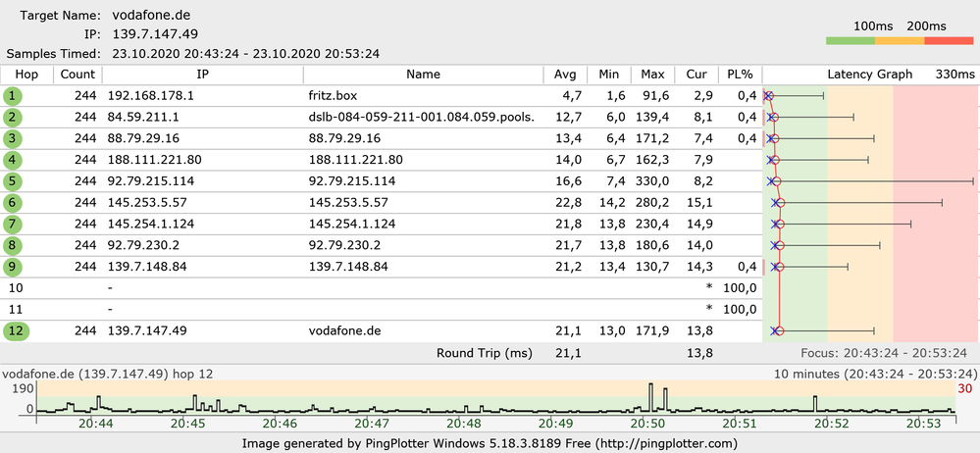Viewport: 980px width, 453px height.
Task: Select the fritz.box hop name
Action: (334, 96)
